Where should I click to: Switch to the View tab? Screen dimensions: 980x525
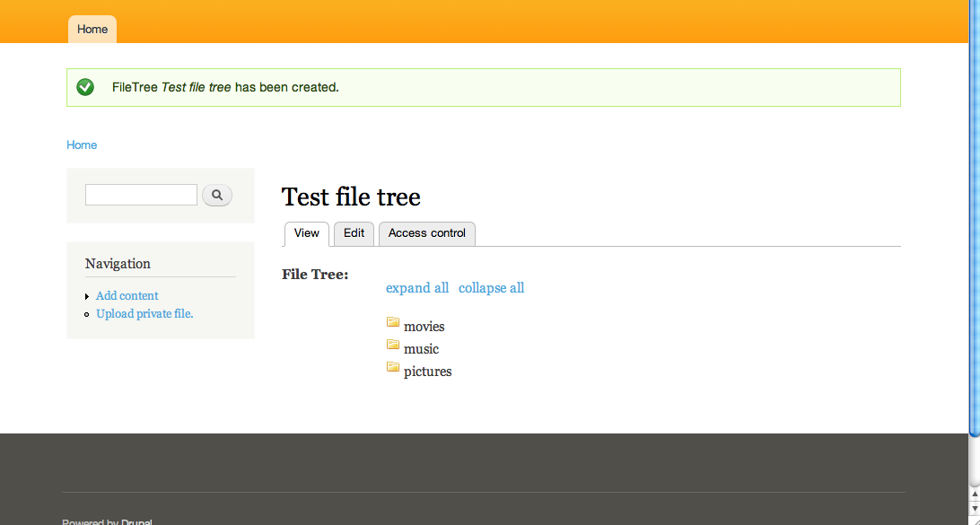307,233
